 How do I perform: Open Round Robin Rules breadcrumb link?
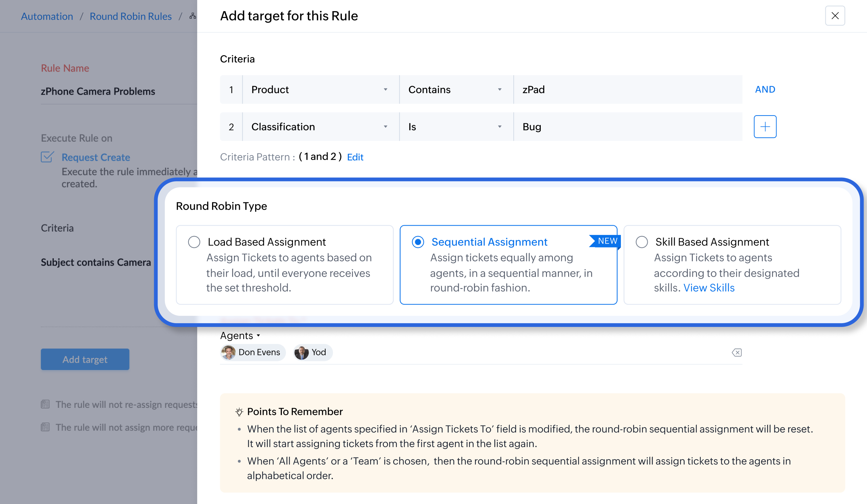131,16
